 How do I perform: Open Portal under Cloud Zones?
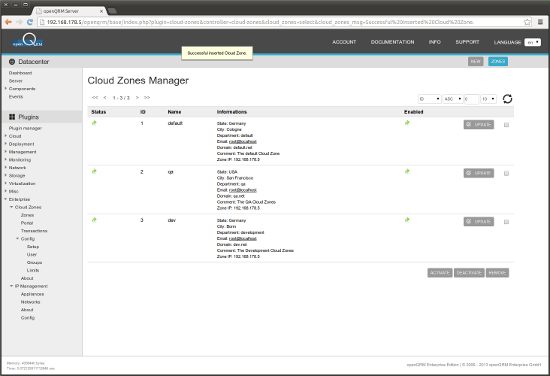27,223
